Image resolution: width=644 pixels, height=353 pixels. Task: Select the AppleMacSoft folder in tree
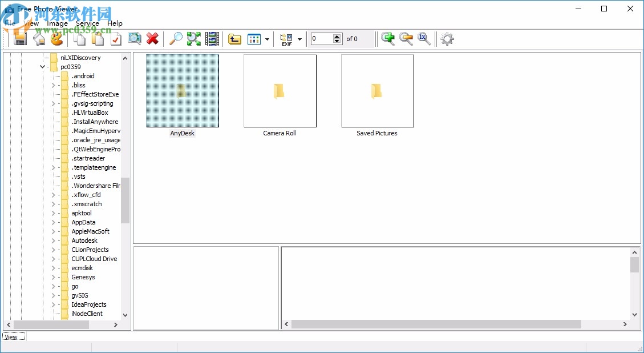point(90,232)
